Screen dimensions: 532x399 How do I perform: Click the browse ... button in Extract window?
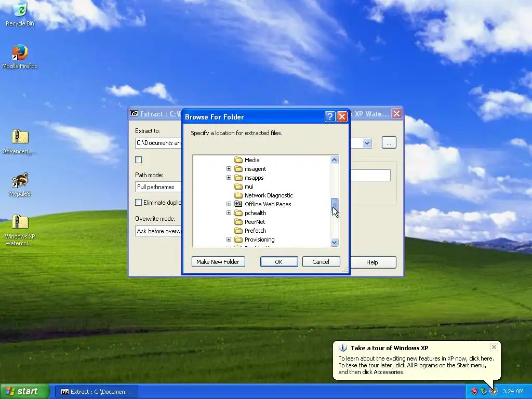point(389,143)
